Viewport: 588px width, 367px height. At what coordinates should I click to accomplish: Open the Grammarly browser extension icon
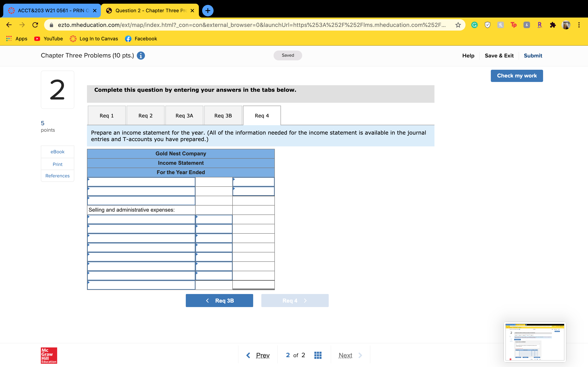(x=474, y=25)
